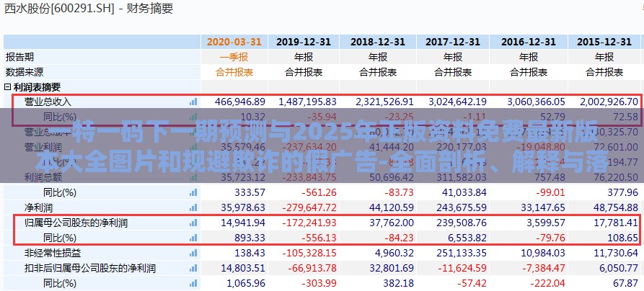Click the revenue value 3,024,642.19
The width and height of the screenshot is (644, 291).
pos(456,102)
